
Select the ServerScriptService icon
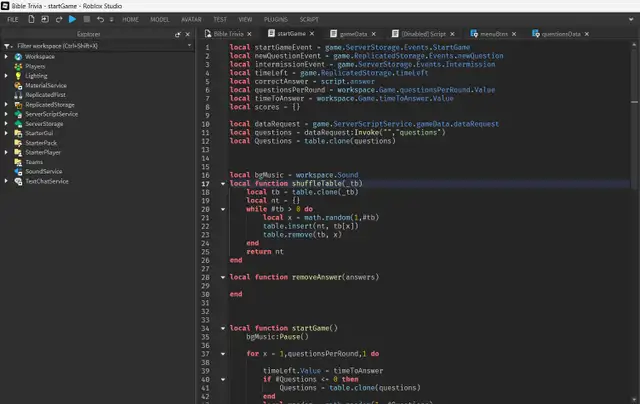(18, 114)
